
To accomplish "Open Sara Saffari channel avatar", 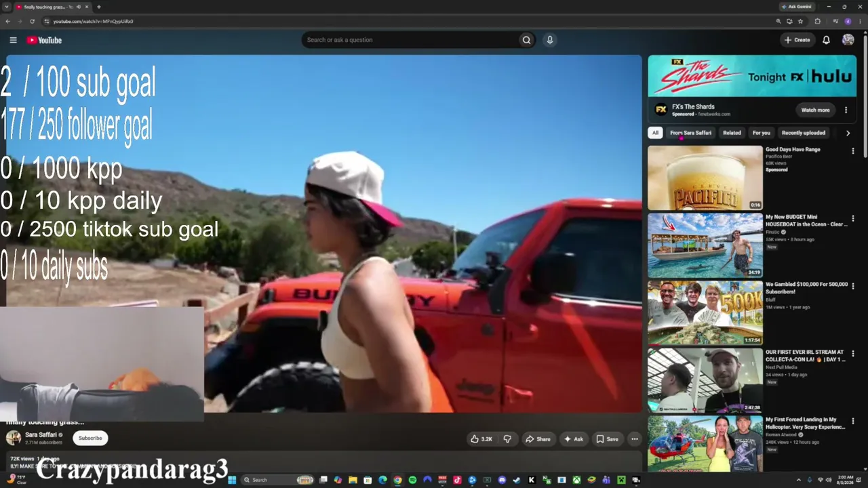I will tap(13, 438).
